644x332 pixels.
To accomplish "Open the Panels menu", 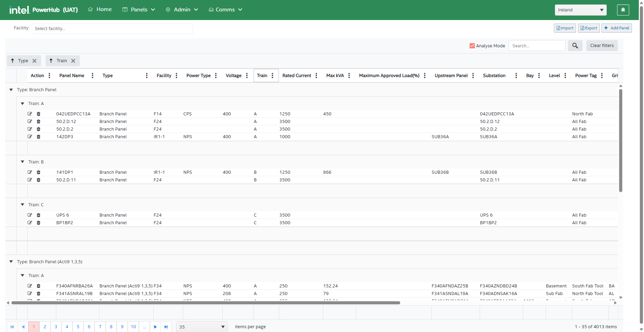I will point(139,10).
